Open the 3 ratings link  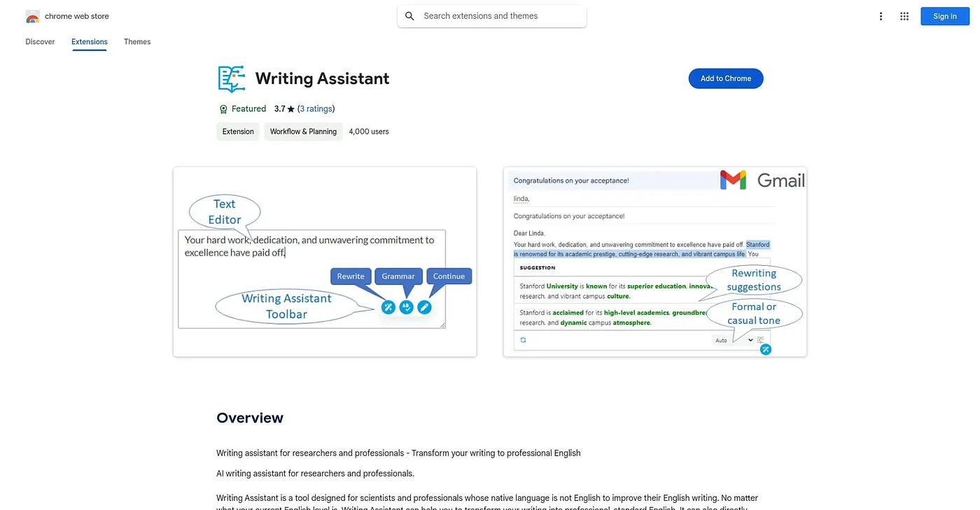tap(316, 109)
